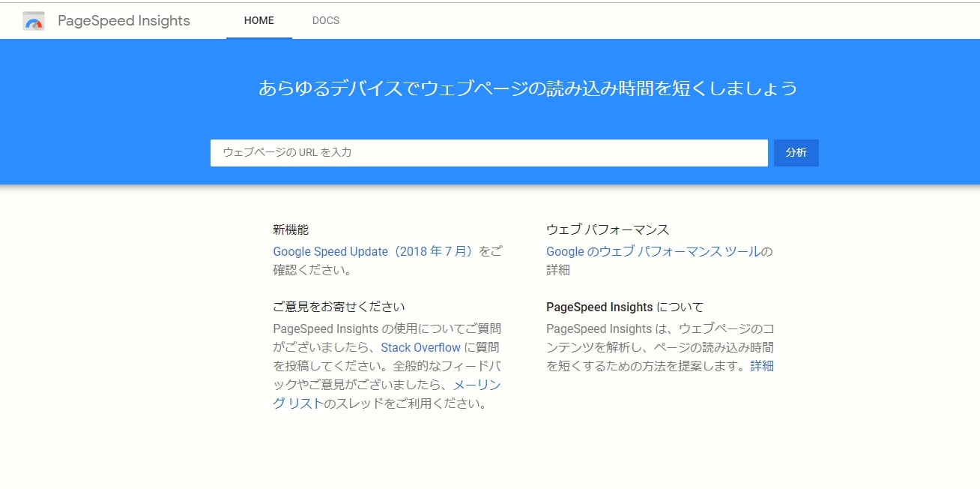Click the あらゆるデバイスで banner headline
This screenshot has width=980, height=489.
click(x=527, y=88)
